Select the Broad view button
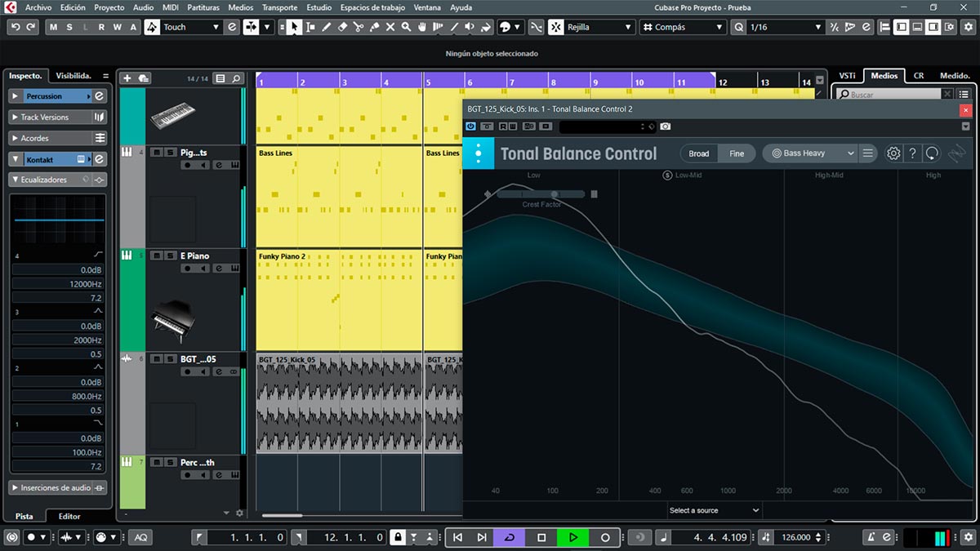 699,153
